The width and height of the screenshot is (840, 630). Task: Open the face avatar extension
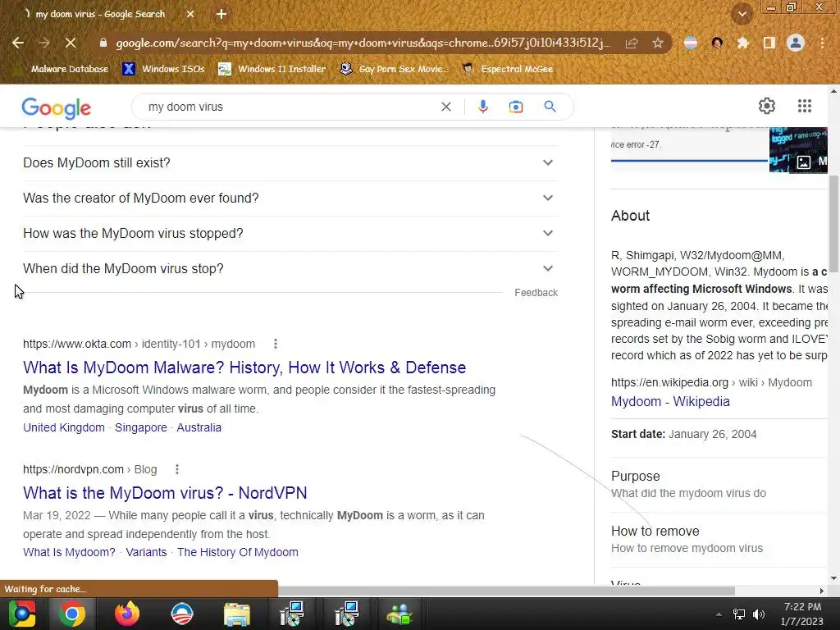coord(717,43)
